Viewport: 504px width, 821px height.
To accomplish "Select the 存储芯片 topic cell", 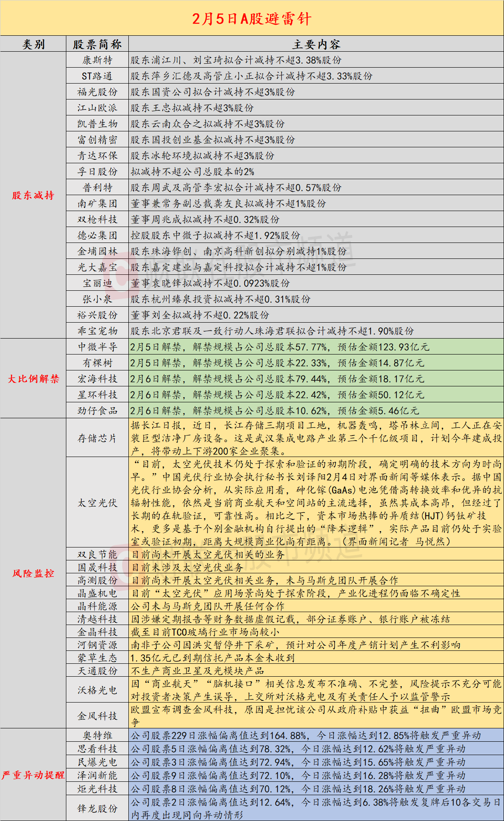I will [x=97, y=438].
